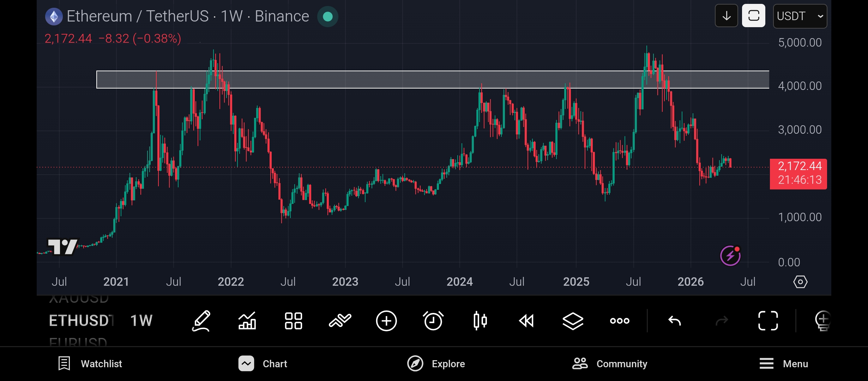Tap the 4,000.00 price axis label
This screenshot has height=381, width=868.
point(800,86)
